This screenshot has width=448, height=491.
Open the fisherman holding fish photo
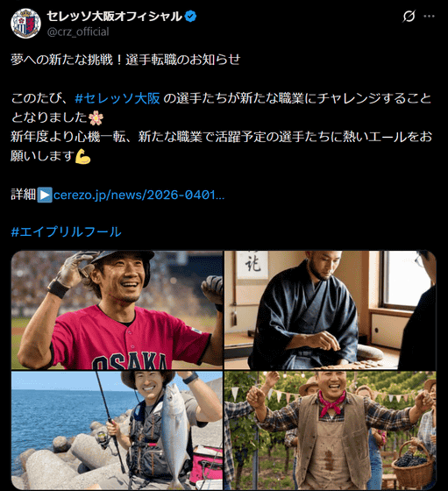[x=117, y=431]
